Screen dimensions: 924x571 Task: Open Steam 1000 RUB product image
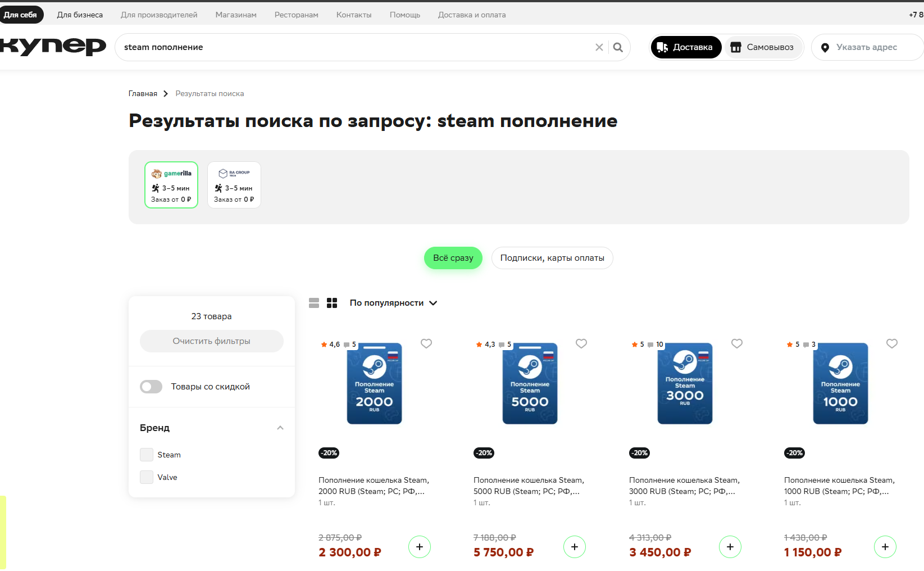pyautogui.click(x=840, y=383)
